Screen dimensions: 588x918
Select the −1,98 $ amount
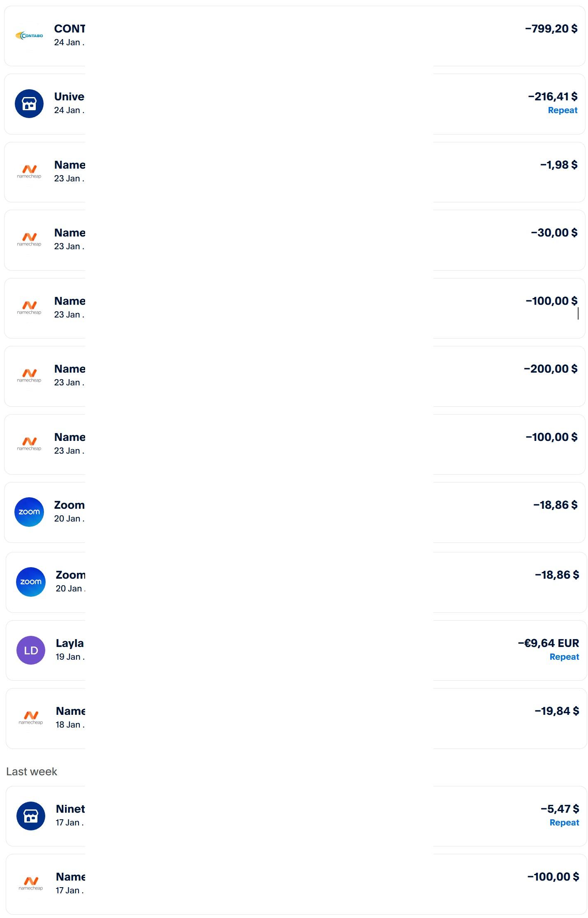point(559,165)
